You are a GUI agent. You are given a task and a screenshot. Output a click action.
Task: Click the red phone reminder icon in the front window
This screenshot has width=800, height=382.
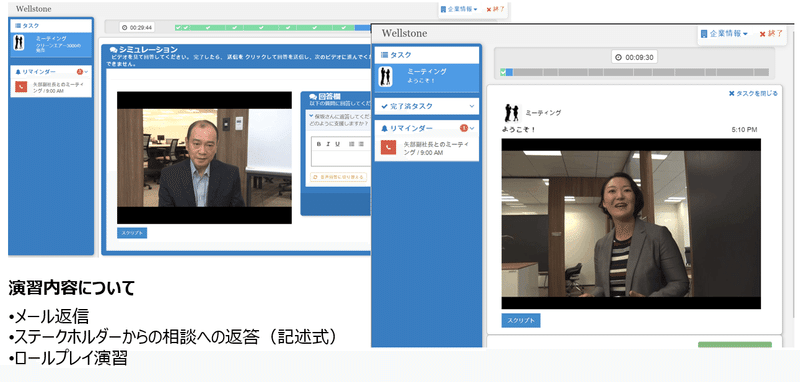(x=388, y=147)
